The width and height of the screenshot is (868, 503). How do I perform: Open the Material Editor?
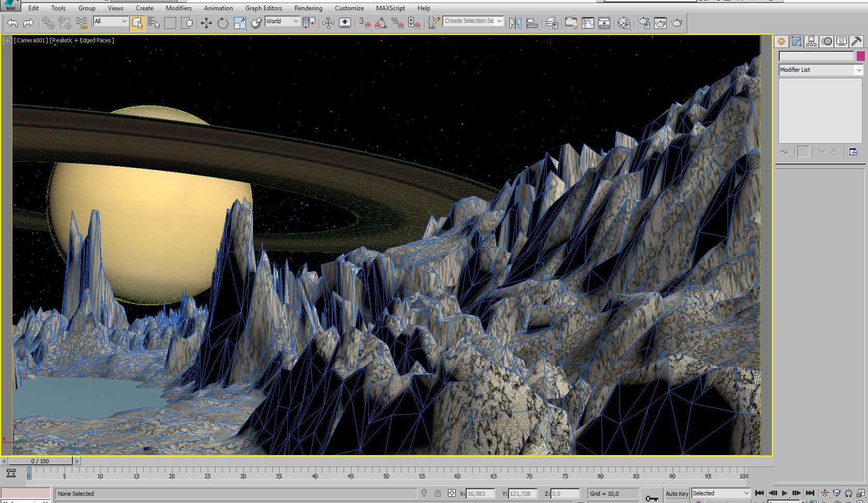coord(624,23)
